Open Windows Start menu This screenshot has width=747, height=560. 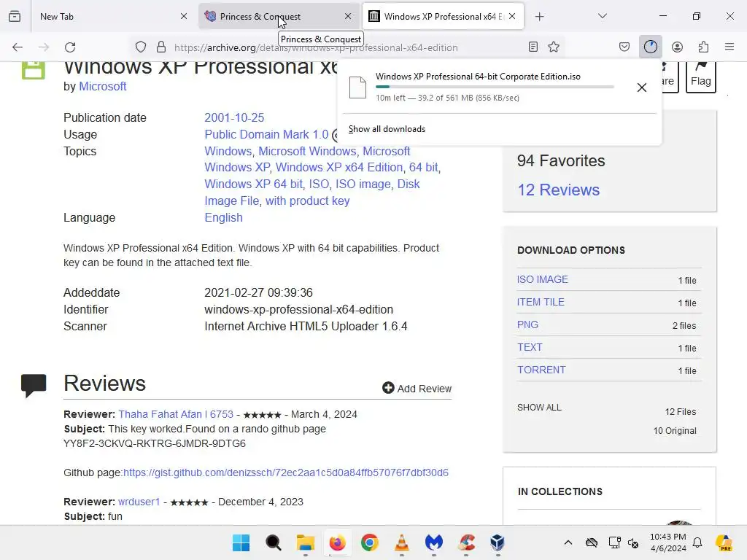pyautogui.click(x=241, y=542)
